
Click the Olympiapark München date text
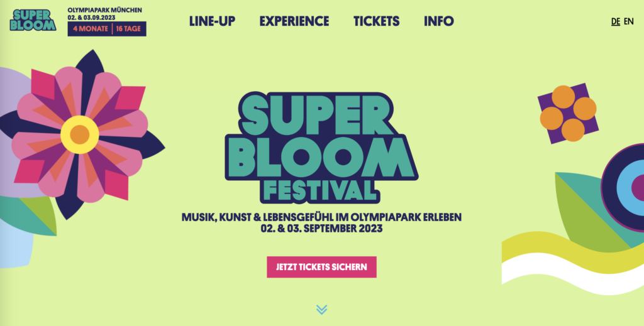click(x=105, y=14)
